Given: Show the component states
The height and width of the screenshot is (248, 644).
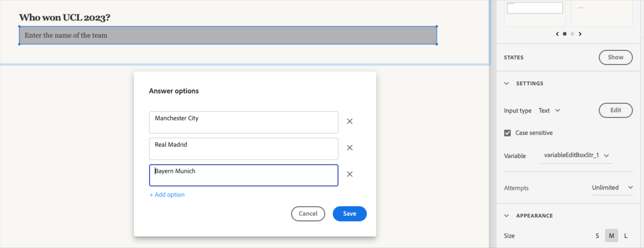Looking at the screenshot, I should (x=616, y=57).
